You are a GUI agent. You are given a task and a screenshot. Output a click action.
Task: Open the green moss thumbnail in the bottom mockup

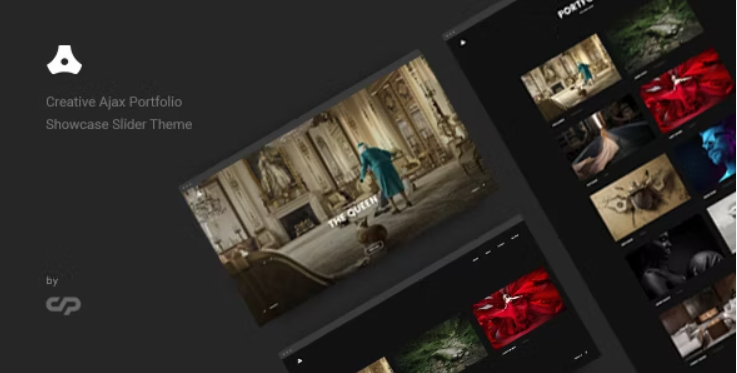440,344
